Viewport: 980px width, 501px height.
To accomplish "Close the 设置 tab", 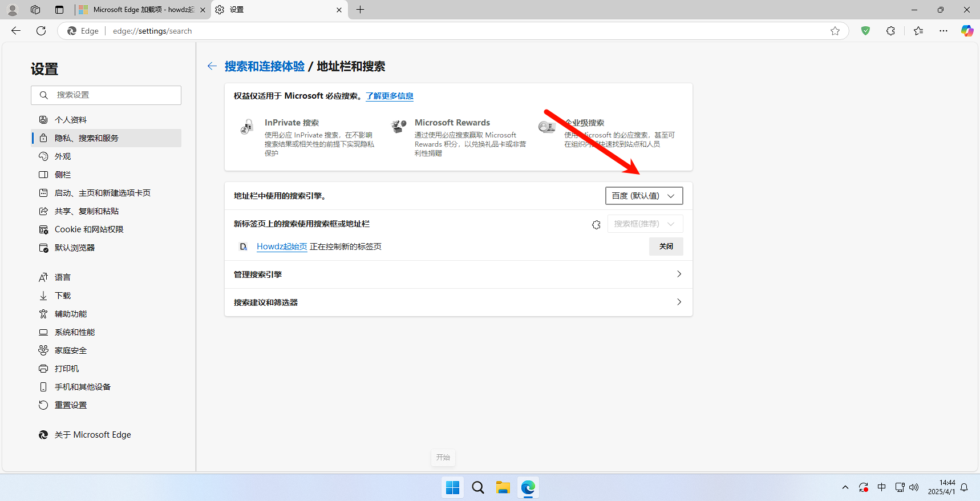I will (x=339, y=10).
